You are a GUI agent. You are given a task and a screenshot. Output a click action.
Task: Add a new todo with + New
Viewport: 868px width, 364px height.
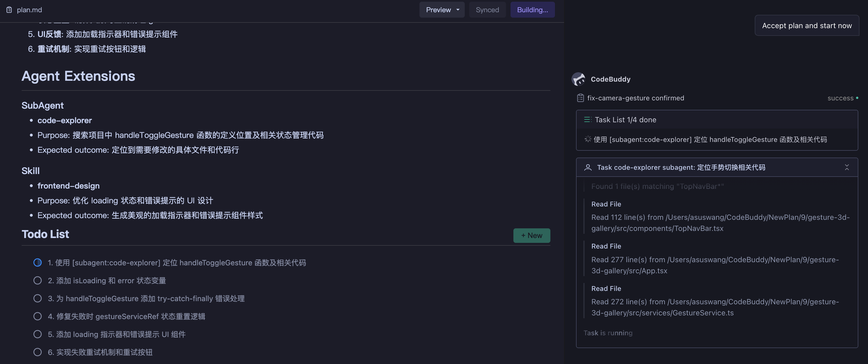(x=531, y=235)
